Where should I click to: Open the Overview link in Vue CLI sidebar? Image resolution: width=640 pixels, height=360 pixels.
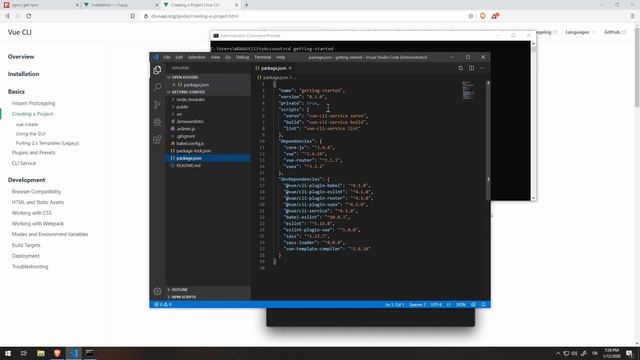(x=21, y=57)
